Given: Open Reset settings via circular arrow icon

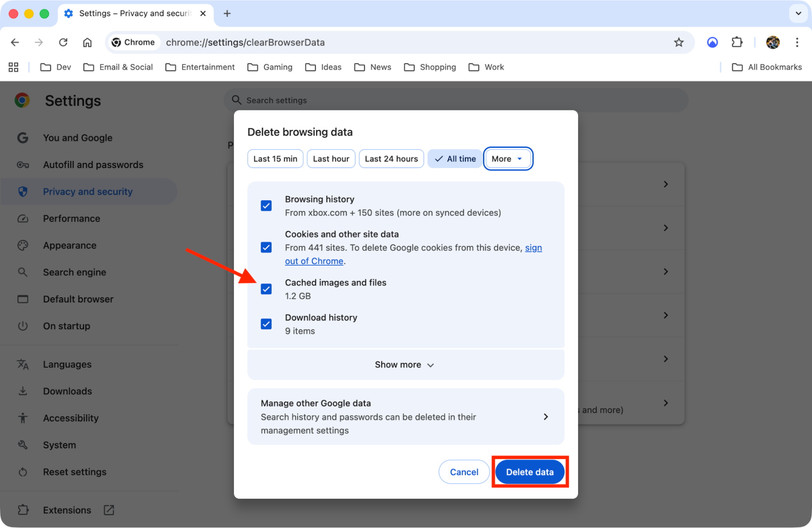Looking at the screenshot, I should pyautogui.click(x=23, y=472).
